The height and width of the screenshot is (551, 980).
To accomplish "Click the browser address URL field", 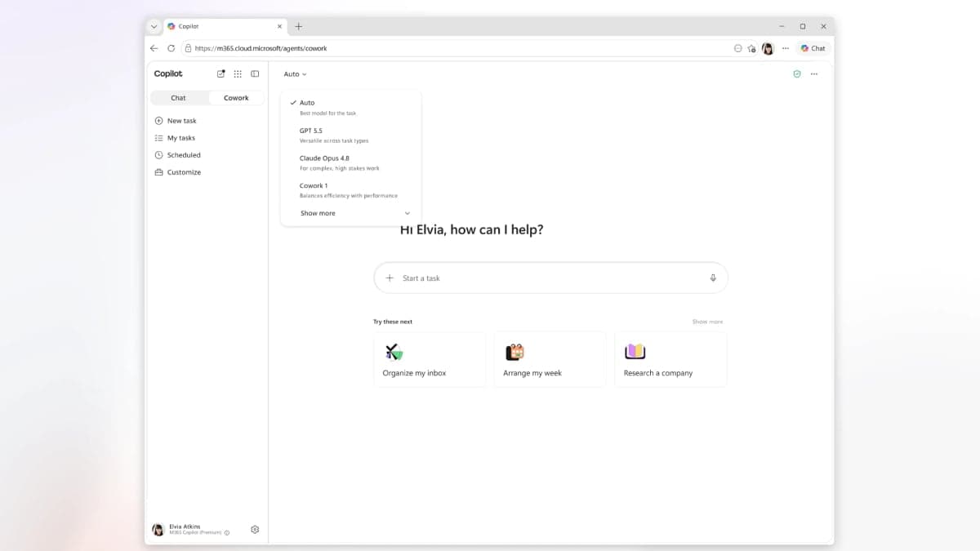I will click(x=457, y=48).
